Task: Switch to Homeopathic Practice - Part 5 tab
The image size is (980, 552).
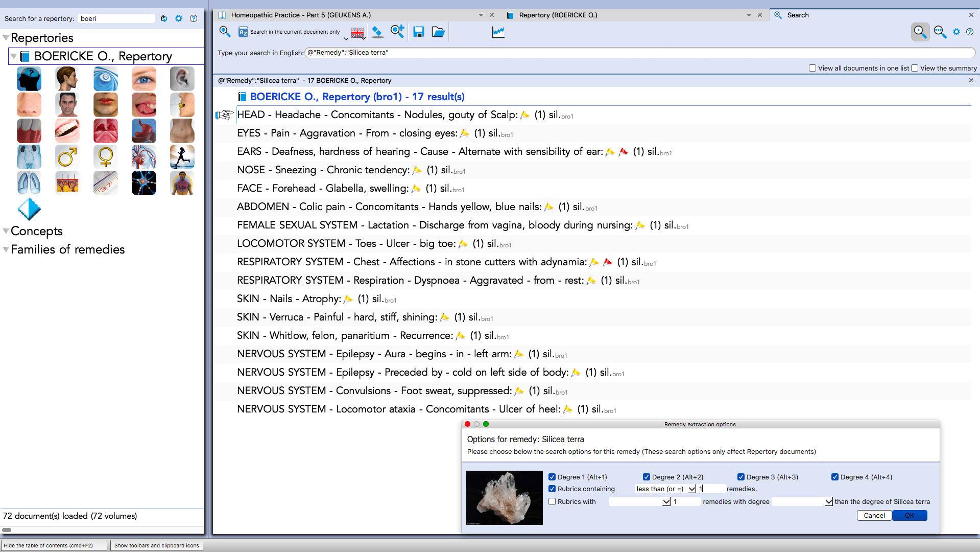Action: [301, 15]
